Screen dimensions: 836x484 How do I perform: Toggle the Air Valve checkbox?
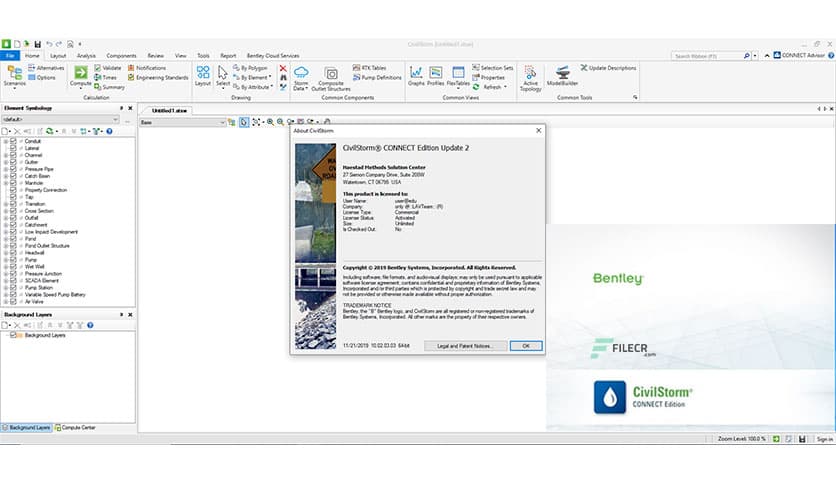coord(13,301)
